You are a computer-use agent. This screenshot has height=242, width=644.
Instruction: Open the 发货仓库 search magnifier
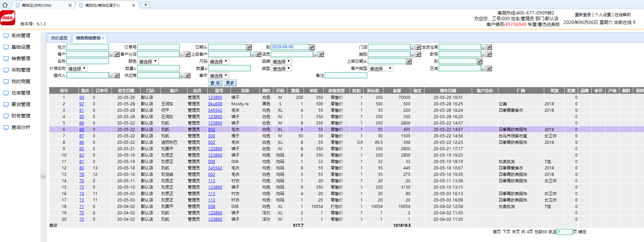point(484,47)
